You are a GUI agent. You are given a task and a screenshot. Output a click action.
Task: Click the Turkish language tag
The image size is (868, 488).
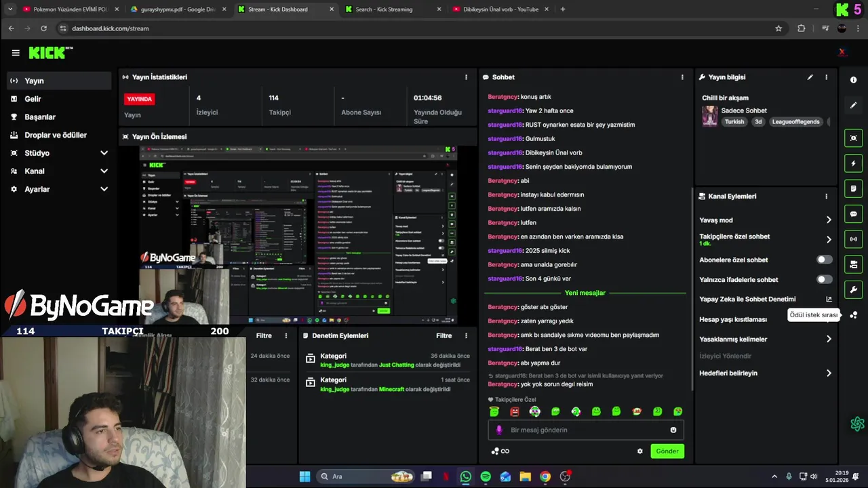[x=734, y=122]
